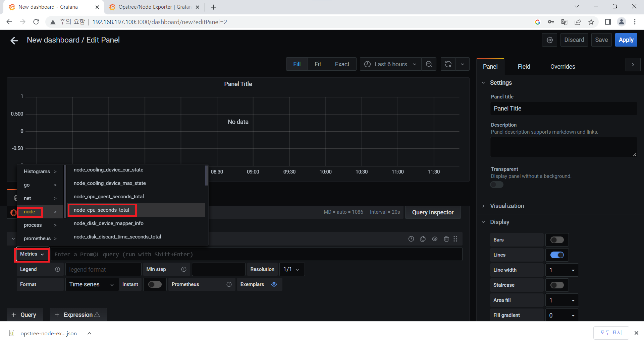Screen dimensions: 644x345
Task: Switch to the Overrides tab
Action: pyautogui.click(x=562, y=67)
